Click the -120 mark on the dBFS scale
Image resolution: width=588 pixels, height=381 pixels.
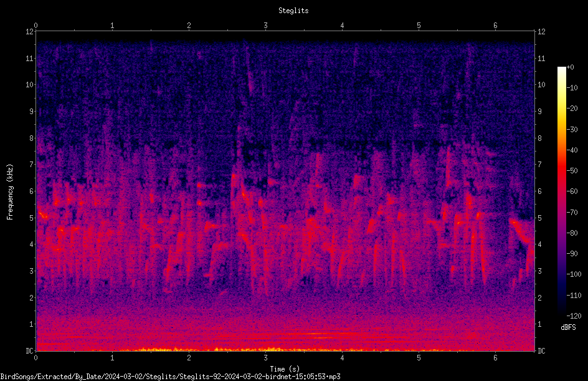574,316
